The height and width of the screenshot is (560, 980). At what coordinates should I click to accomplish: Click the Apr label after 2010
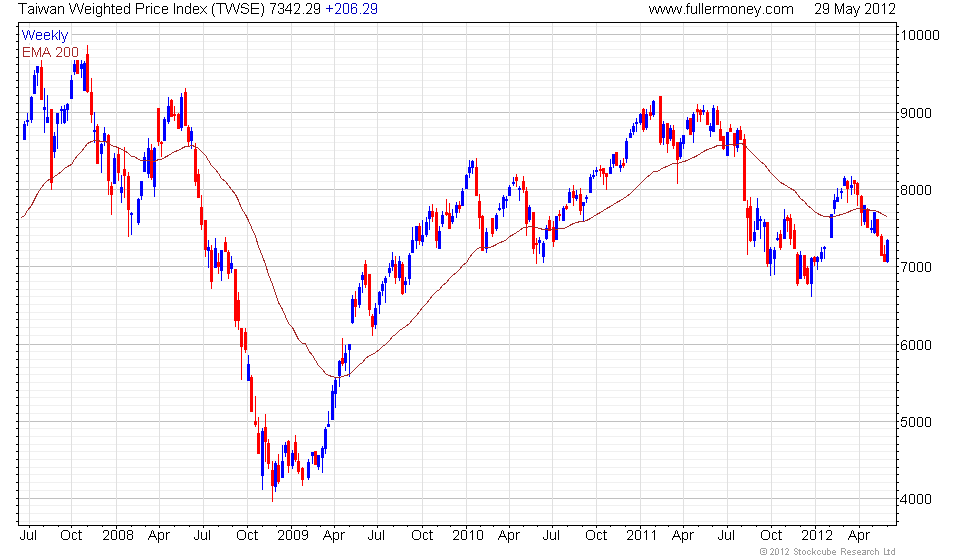pos(509,536)
